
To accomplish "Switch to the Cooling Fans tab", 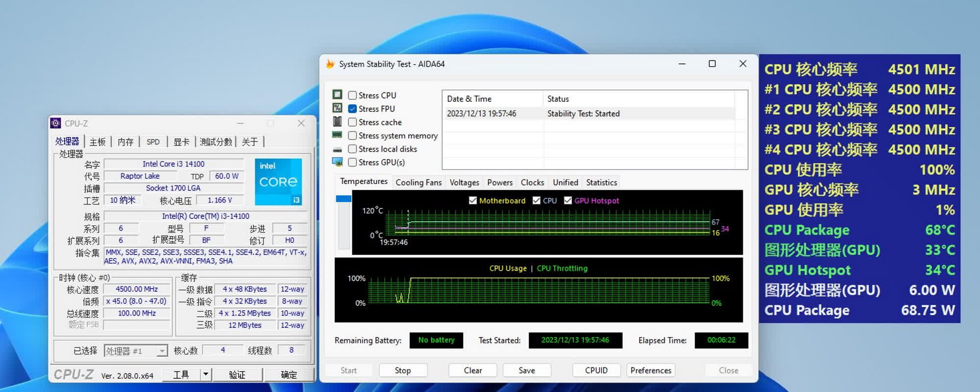I will coord(418,183).
